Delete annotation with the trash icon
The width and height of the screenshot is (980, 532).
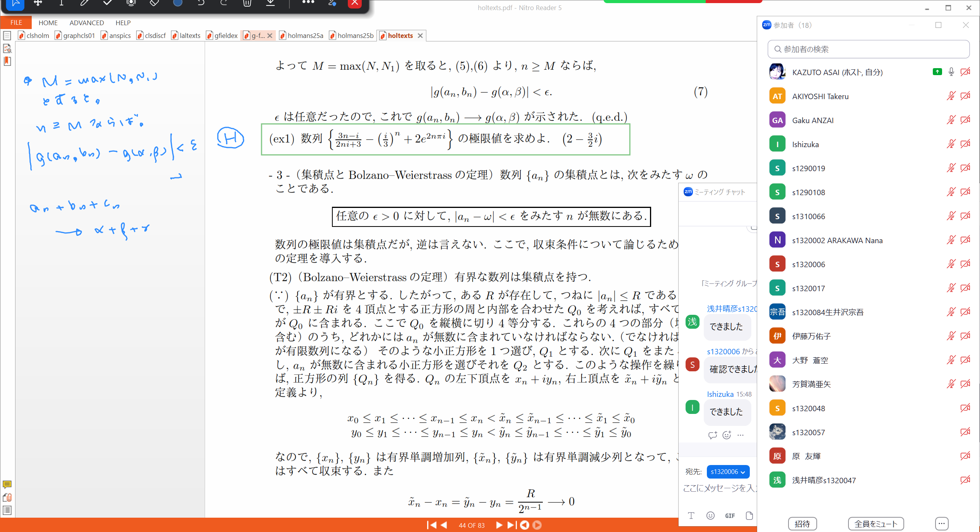coord(247,3)
